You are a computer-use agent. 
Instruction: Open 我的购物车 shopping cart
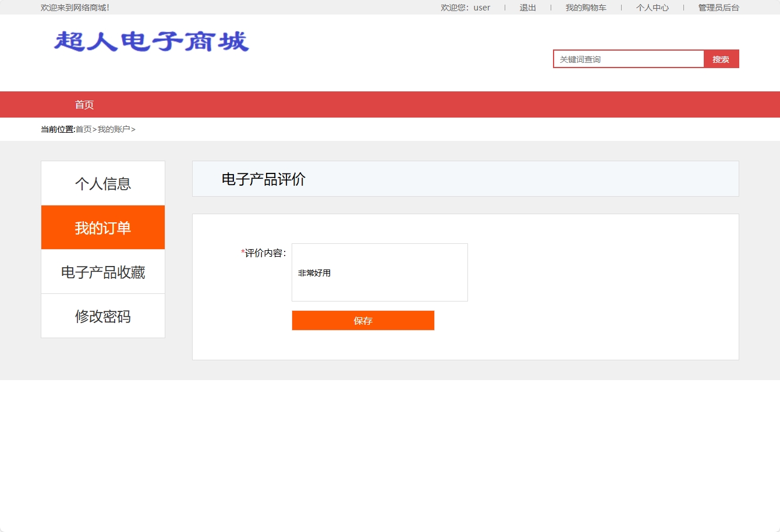[x=586, y=8]
